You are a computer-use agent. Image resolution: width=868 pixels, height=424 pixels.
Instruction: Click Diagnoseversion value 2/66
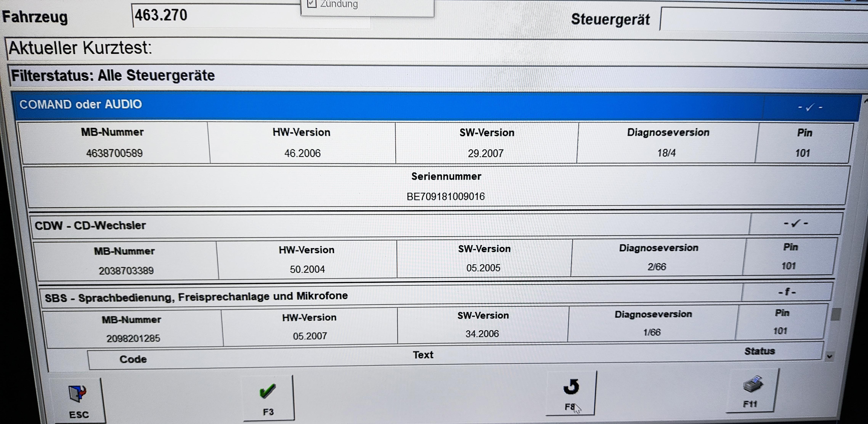[657, 267]
